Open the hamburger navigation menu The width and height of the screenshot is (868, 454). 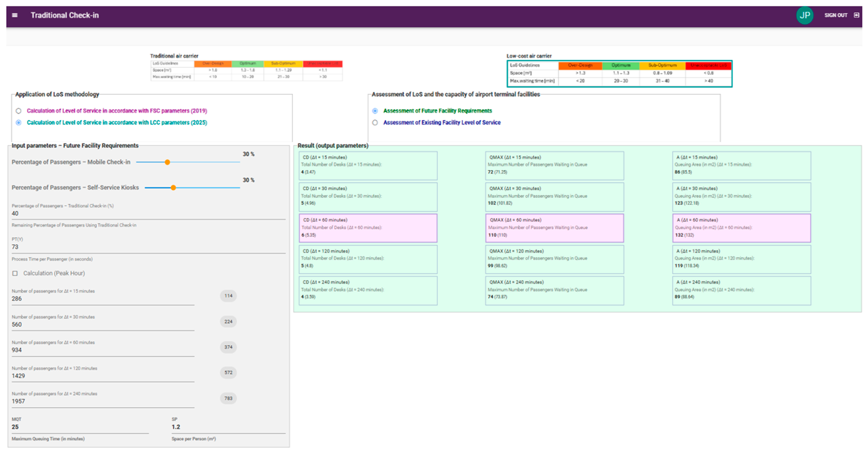(x=14, y=15)
